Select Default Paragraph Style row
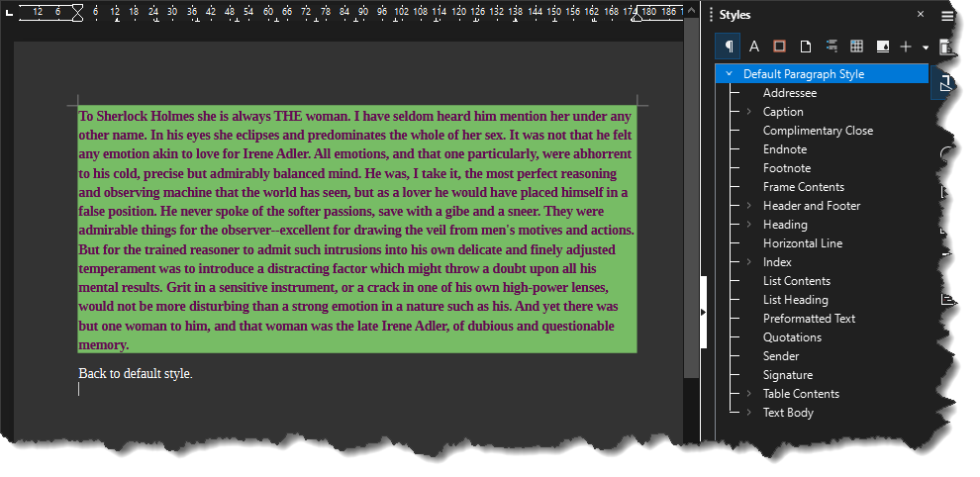 (822, 74)
